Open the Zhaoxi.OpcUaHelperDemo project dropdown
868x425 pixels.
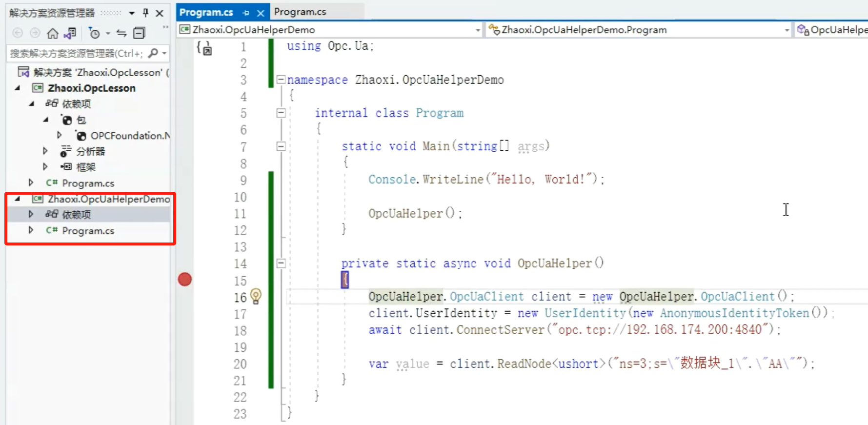coord(478,30)
